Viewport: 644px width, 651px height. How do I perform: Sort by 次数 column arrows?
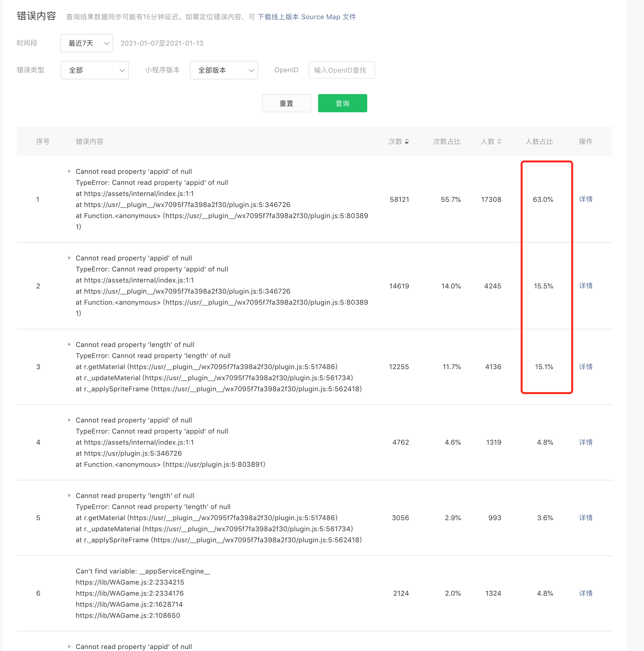click(x=407, y=142)
